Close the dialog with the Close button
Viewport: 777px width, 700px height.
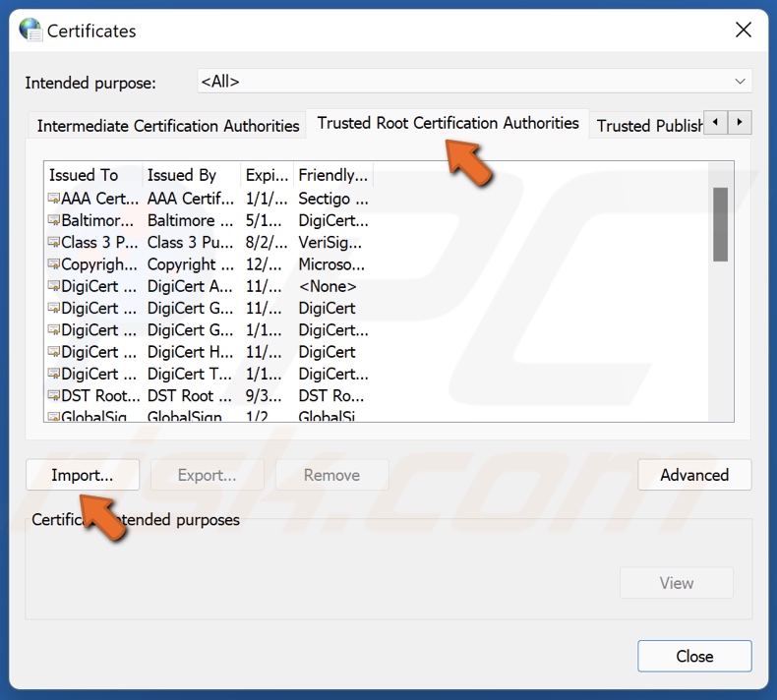(694, 657)
